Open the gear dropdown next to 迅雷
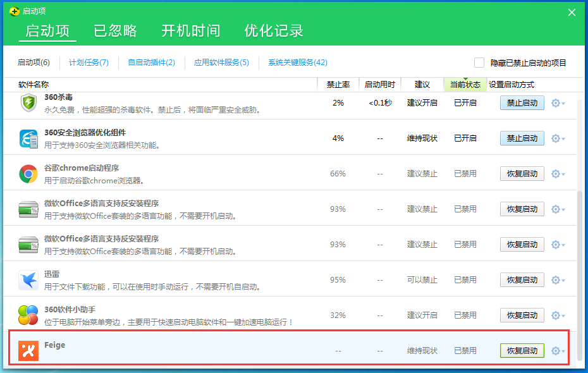Image resolution: width=588 pixels, height=373 pixels. pos(563,279)
